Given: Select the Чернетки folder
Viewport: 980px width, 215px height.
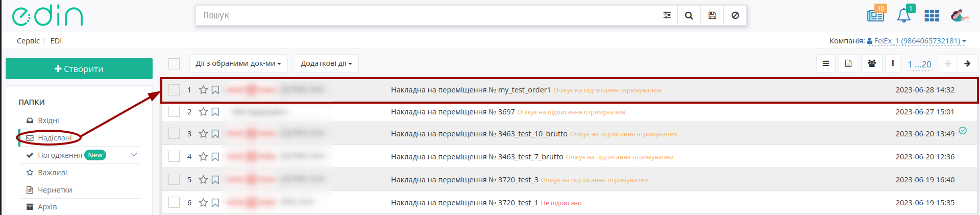Looking at the screenshot, I should 55,190.
